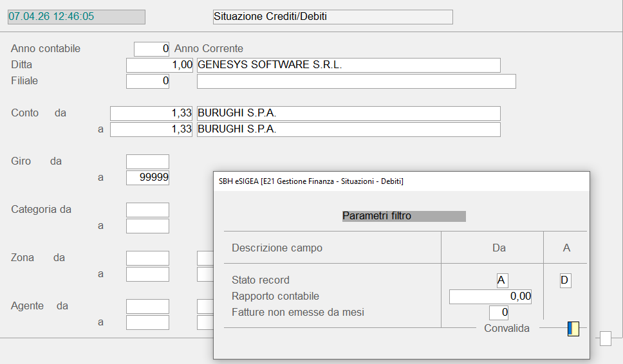Viewport: 623px width, 364px height.
Task: Click the Conto a code field
Action: (152, 129)
